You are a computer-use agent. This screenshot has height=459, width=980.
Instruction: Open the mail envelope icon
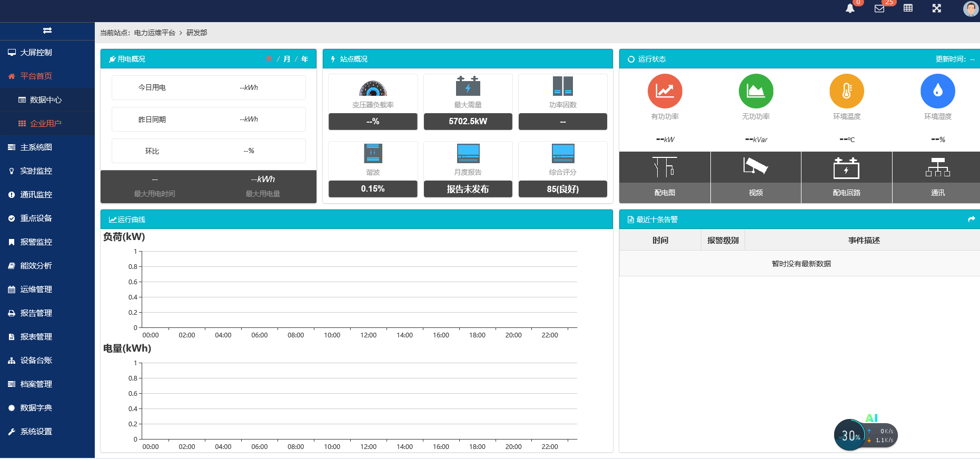pyautogui.click(x=879, y=8)
